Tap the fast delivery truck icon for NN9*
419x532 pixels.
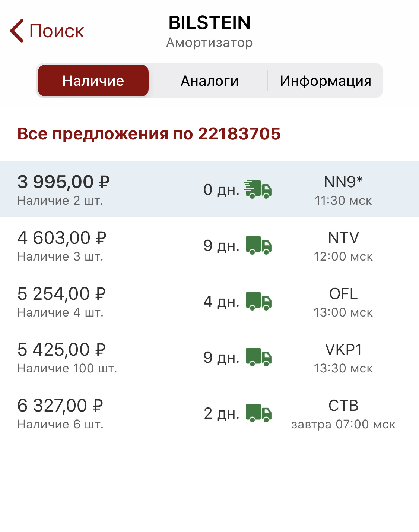(x=258, y=189)
